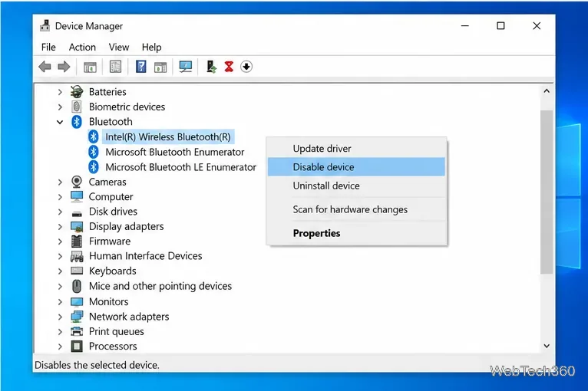Click the Update device driver toolbar icon
The image size is (588, 391).
[x=211, y=67]
